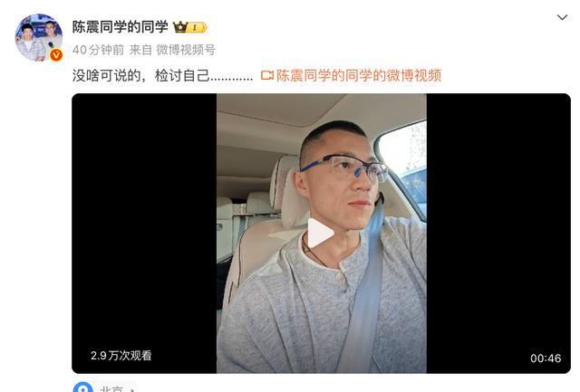The width and height of the screenshot is (580, 392).
Task: Click the yellow level 1 member tag
Action: (198, 27)
